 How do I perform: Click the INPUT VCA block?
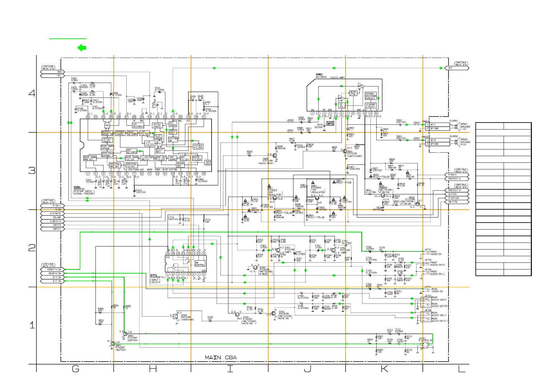[x=173, y=132]
